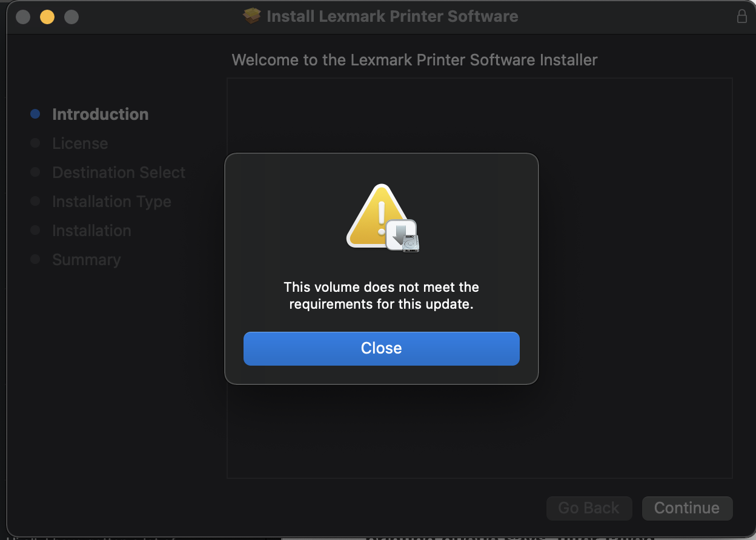This screenshot has width=756, height=540.
Task: Click the gray bullet beside Summary
Action: pos(35,259)
